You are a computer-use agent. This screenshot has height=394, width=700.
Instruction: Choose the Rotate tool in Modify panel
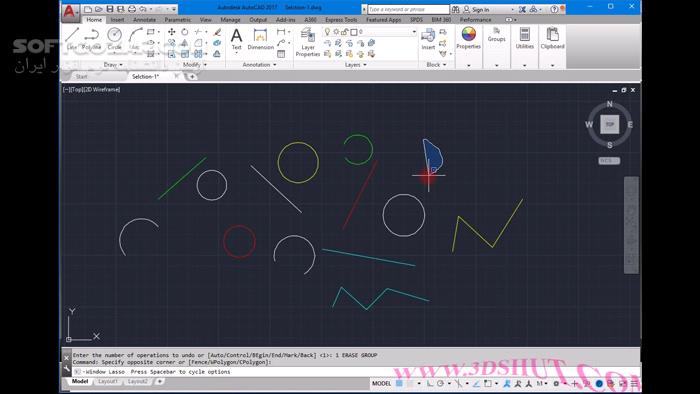click(x=185, y=32)
